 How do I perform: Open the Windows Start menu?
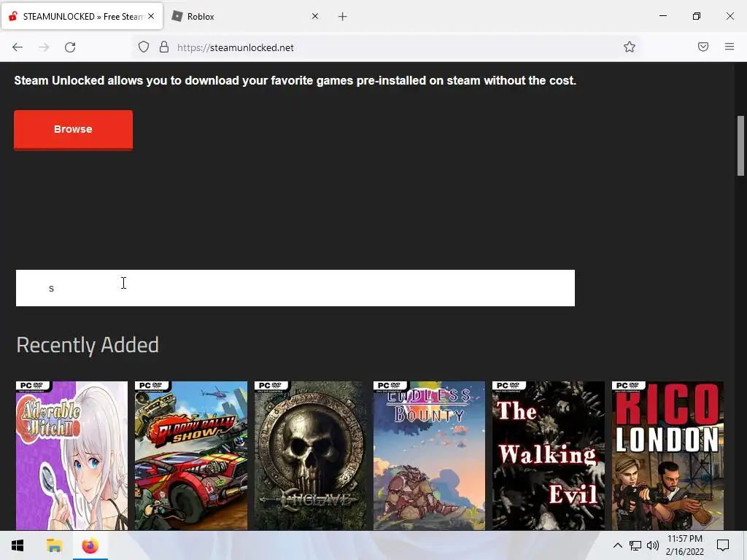[x=18, y=545]
